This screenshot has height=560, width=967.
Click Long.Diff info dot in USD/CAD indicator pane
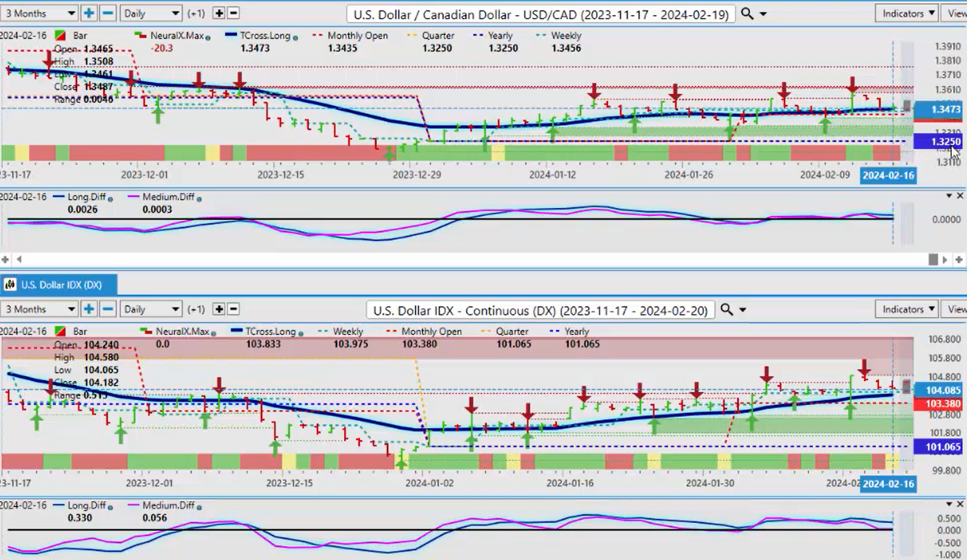[x=109, y=198]
